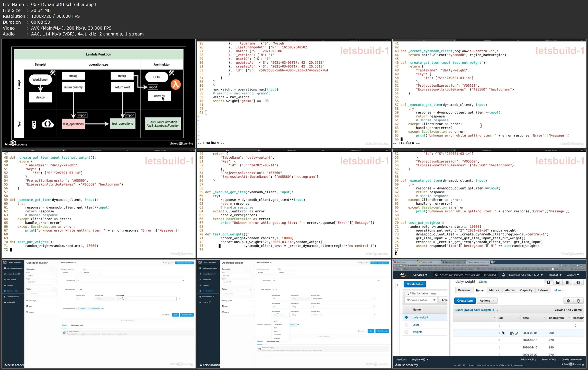This screenshot has width=588, height=370.
Task: Click the copy icon in 2020-02-01 row
Action: [x=512, y=333]
